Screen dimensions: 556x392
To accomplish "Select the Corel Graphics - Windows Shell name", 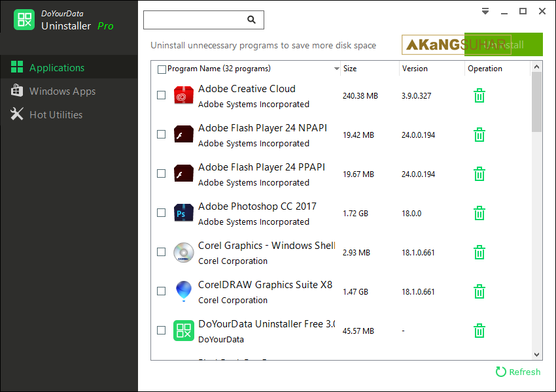I will pos(267,246).
